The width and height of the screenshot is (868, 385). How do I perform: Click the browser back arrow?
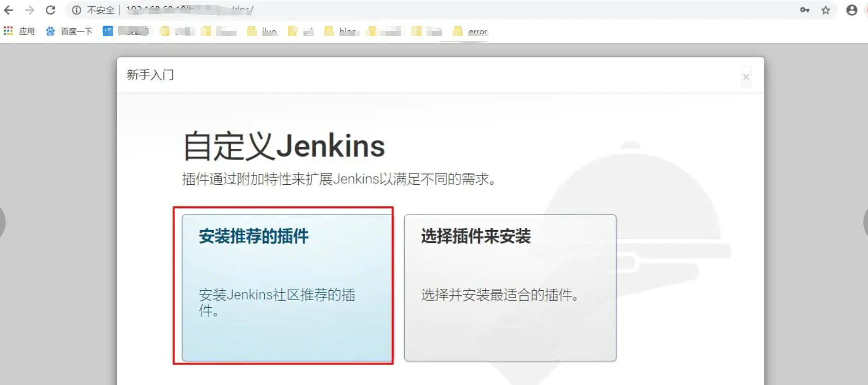click(9, 10)
